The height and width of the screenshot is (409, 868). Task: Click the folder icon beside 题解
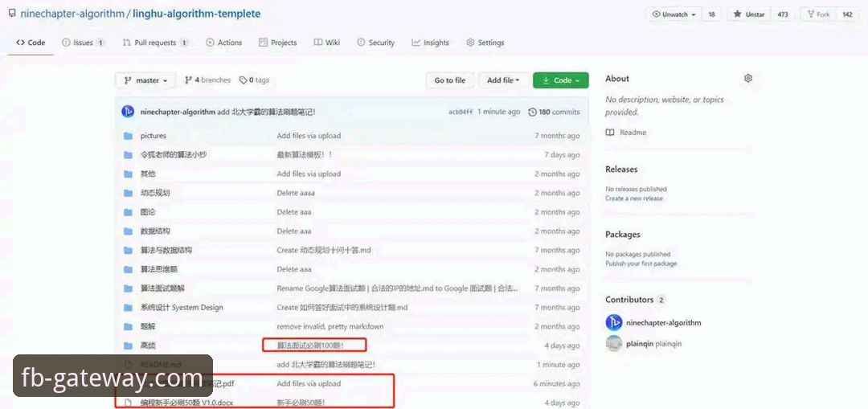[x=129, y=326]
